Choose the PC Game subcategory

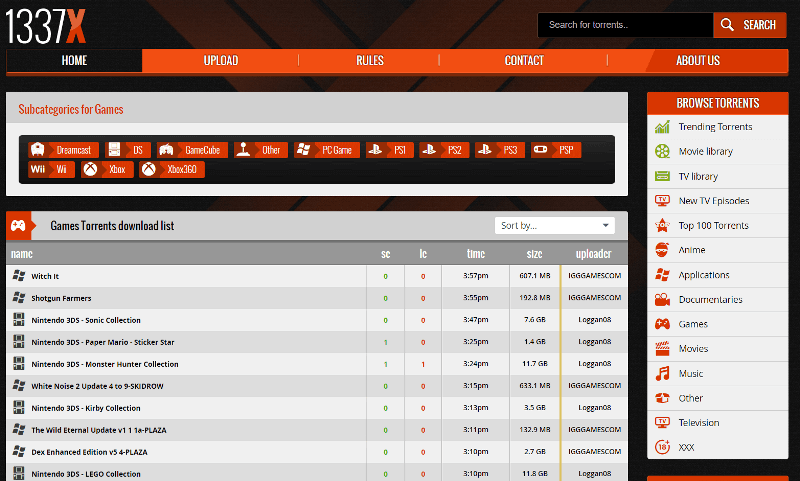(327, 150)
